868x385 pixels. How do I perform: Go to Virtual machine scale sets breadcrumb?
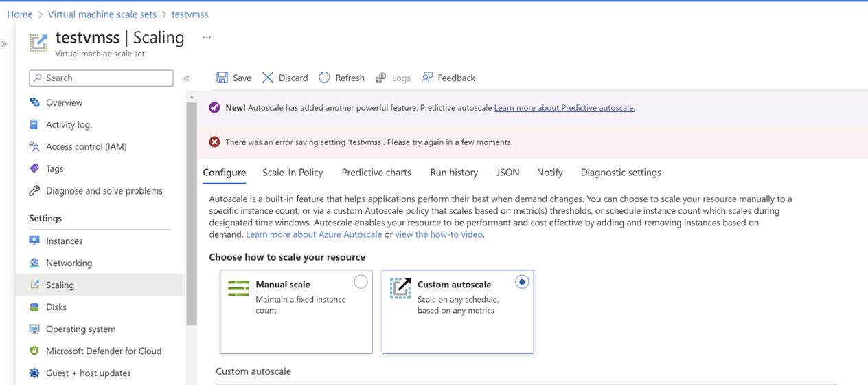(102, 14)
